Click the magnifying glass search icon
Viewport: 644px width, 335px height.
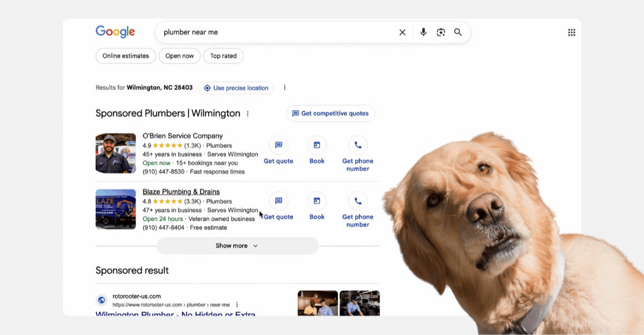[458, 32]
